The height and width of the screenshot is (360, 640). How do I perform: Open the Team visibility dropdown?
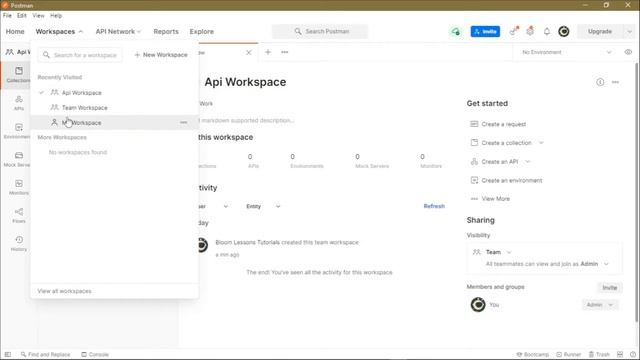tap(492, 252)
